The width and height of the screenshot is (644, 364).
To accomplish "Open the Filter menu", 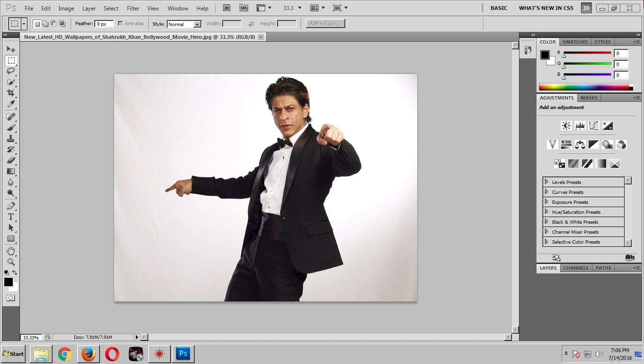I will pyautogui.click(x=133, y=8).
